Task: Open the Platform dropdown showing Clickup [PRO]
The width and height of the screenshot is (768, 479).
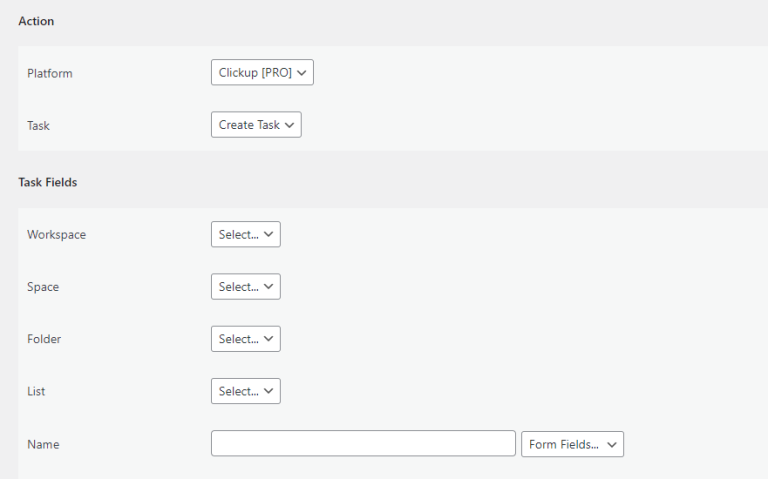Action: coord(262,72)
